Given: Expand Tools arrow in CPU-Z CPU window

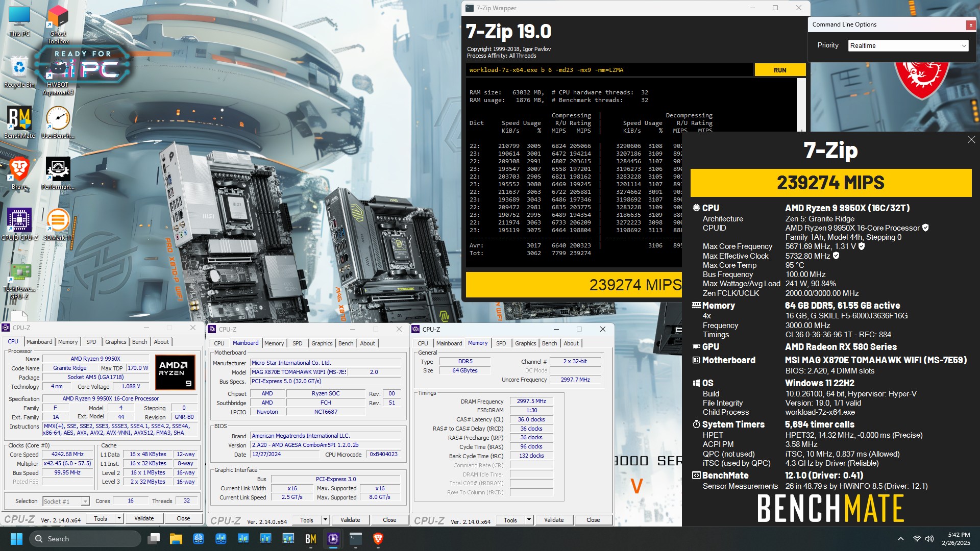Looking at the screenshot, I should click(119, 519).
